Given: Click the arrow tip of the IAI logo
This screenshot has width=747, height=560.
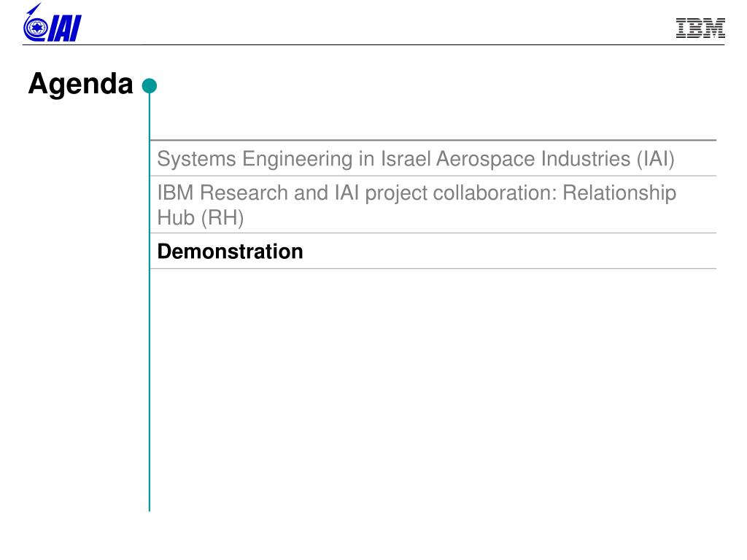Looking at the screenshot, I should [x=36, y=8].
